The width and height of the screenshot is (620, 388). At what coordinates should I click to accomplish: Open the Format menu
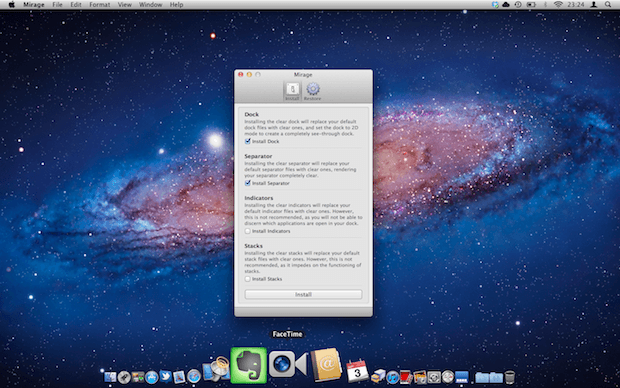tap(100, 5)
